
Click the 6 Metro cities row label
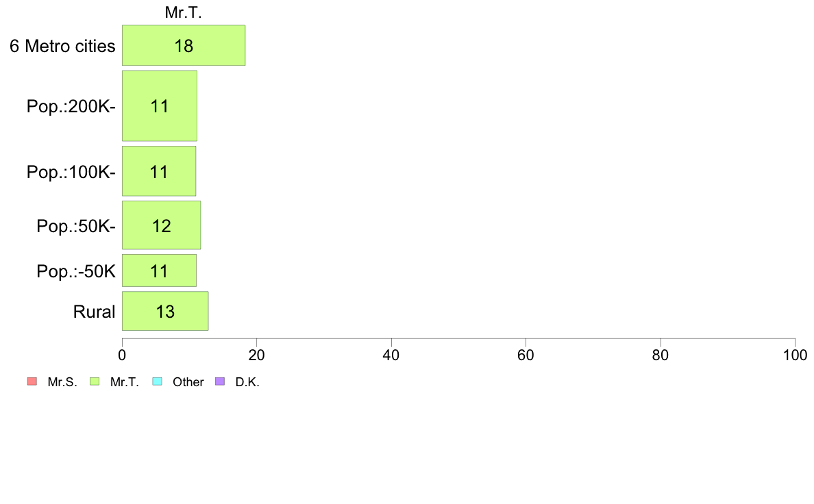[62, 46]
